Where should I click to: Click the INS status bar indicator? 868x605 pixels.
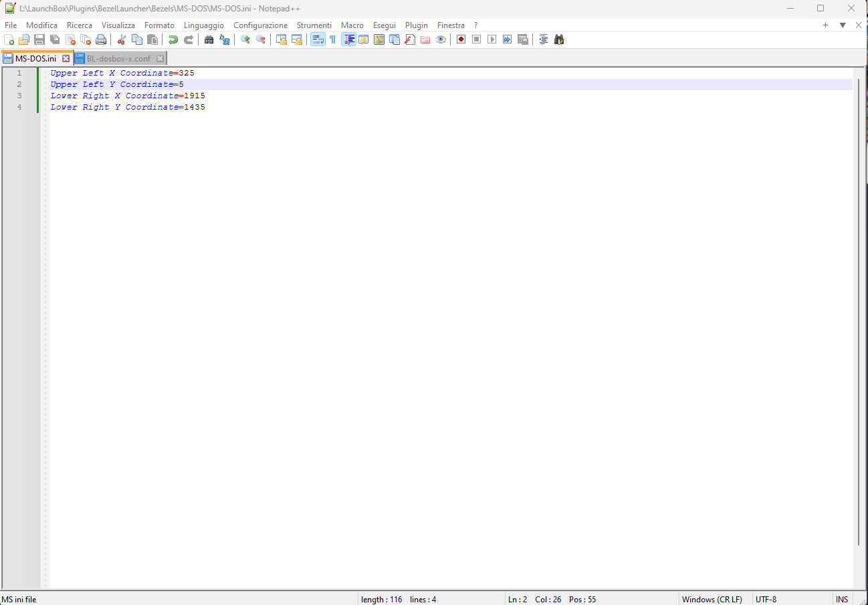[842, 600]
